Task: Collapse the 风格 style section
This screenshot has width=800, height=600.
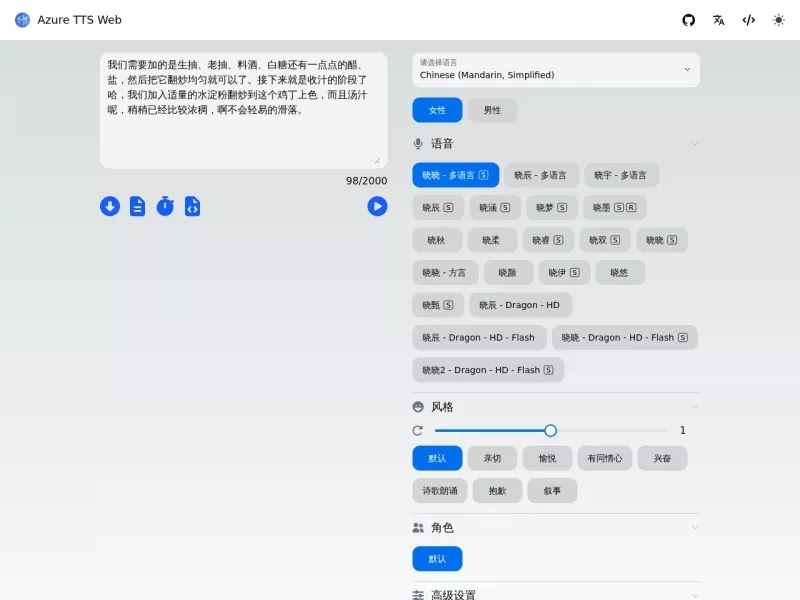Action: point(694,407)
